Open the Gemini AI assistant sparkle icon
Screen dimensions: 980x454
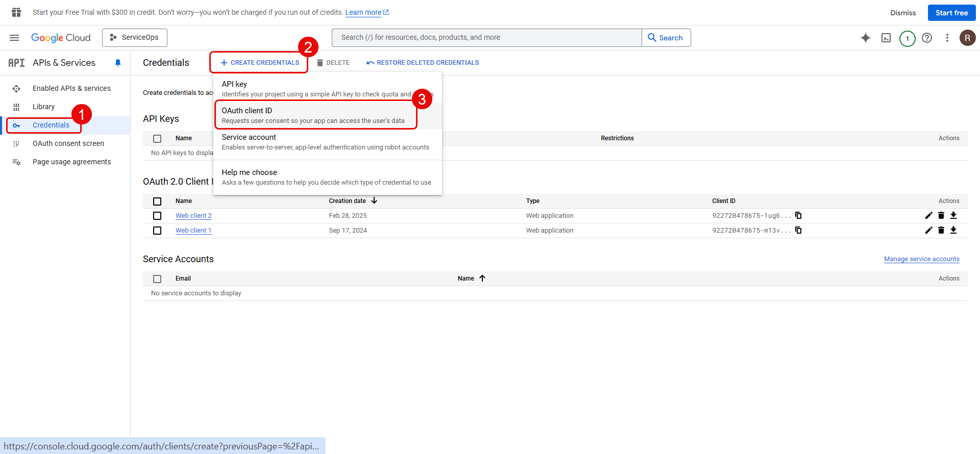tap(865, 38)
